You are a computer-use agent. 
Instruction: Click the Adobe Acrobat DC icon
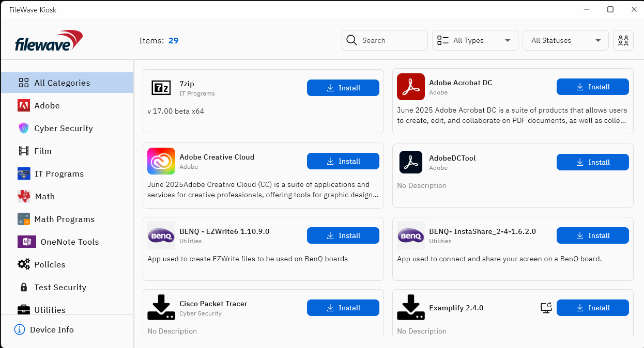410,87
